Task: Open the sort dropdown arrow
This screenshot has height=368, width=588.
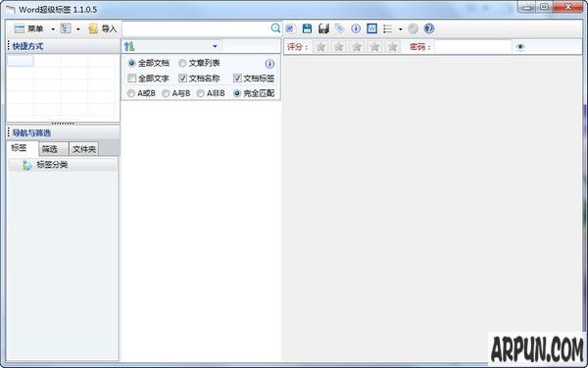Action: pos(215,46)
